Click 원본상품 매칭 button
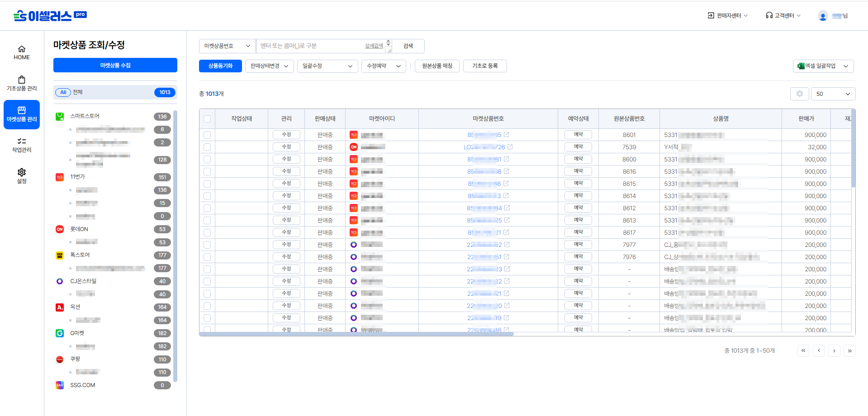The width and height of the screenshot is (868, 416). [437, 66]
